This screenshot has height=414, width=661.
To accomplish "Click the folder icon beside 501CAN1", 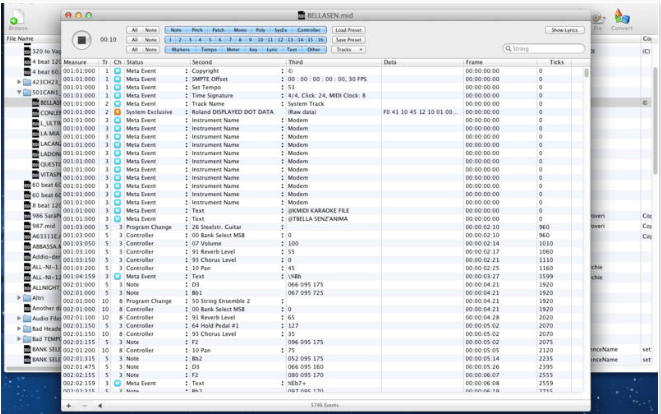I will click(x=27, y=92).
